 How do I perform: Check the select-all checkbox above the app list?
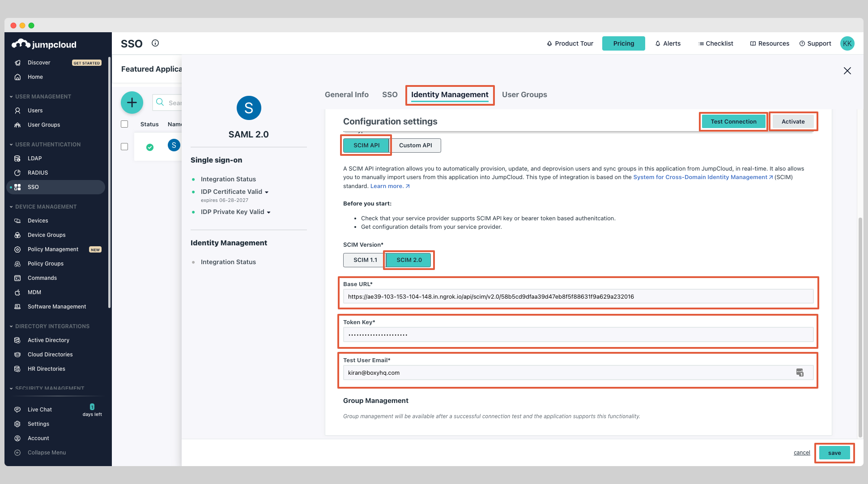point(124,124)
